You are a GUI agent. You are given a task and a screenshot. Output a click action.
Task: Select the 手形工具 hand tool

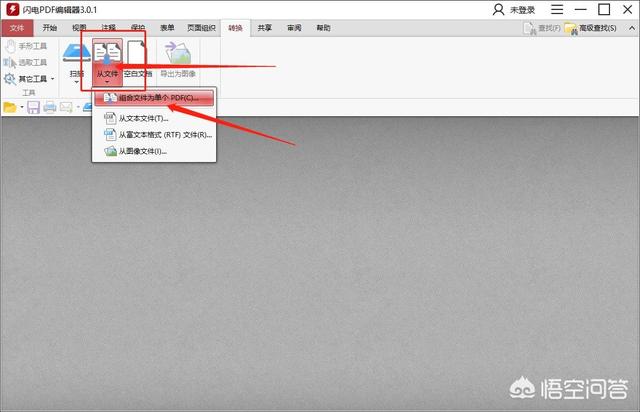[26, 46]
